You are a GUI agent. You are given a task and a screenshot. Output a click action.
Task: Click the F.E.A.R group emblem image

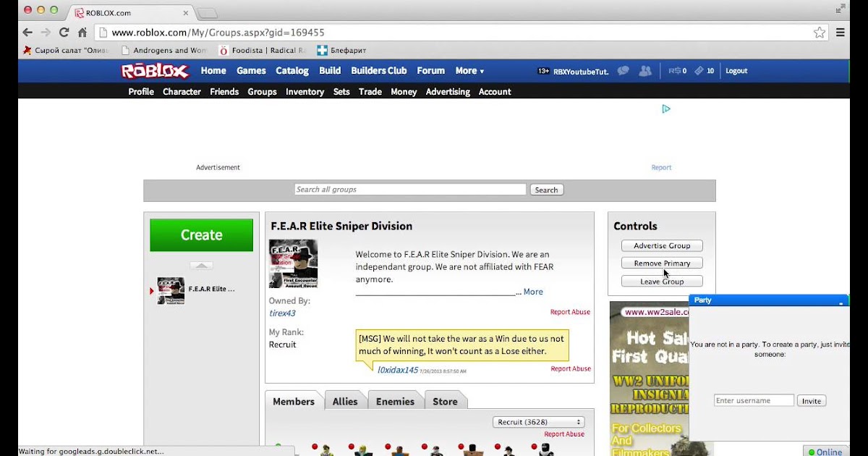pos(293,263)
